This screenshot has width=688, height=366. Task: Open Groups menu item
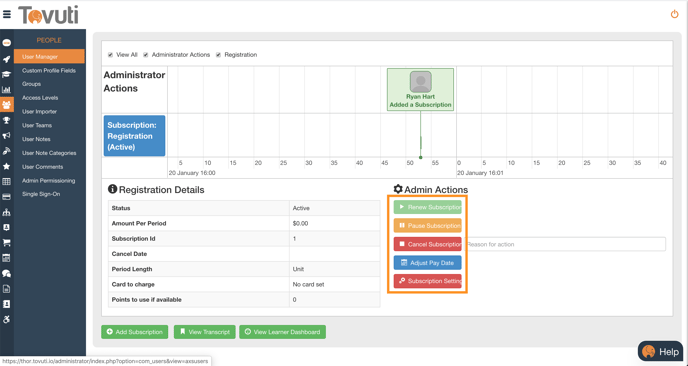pyautogui.click(x=32, y=84)
